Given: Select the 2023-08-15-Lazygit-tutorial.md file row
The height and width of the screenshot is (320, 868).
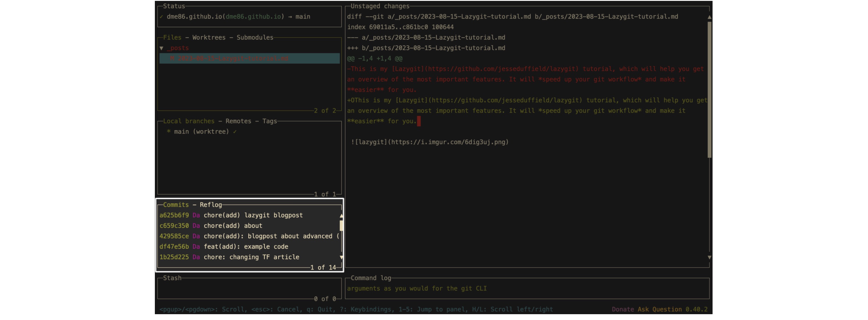Looking at the screenshot, I should point(249,58).
